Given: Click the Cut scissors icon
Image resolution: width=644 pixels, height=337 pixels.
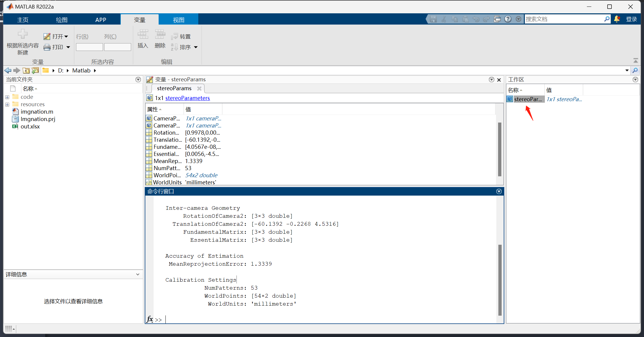Looking at the screenshot, I should [x=444, y=19].
